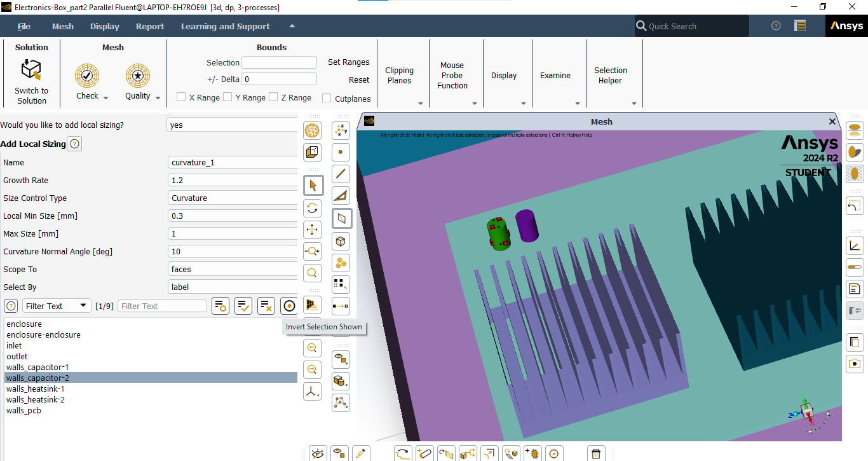Select the arrow pointer selection tool
Image resolution: width=868 pixels, height=461 pixels.
click(312, 185)
